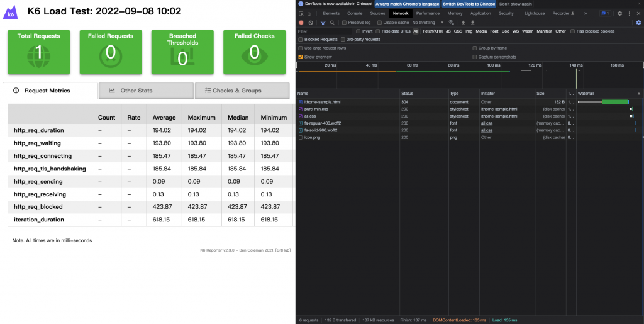Open the Sources tab
This screenshot has width=644, height=324.
377,14
